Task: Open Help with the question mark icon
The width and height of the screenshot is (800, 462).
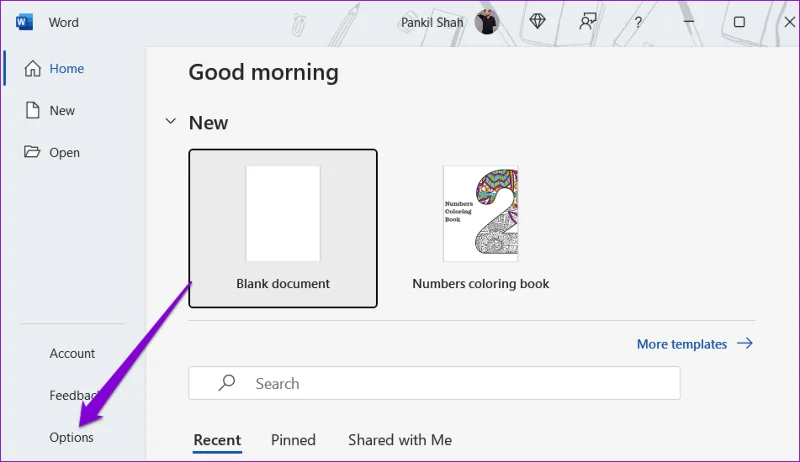Action: [x=638, y=22]
